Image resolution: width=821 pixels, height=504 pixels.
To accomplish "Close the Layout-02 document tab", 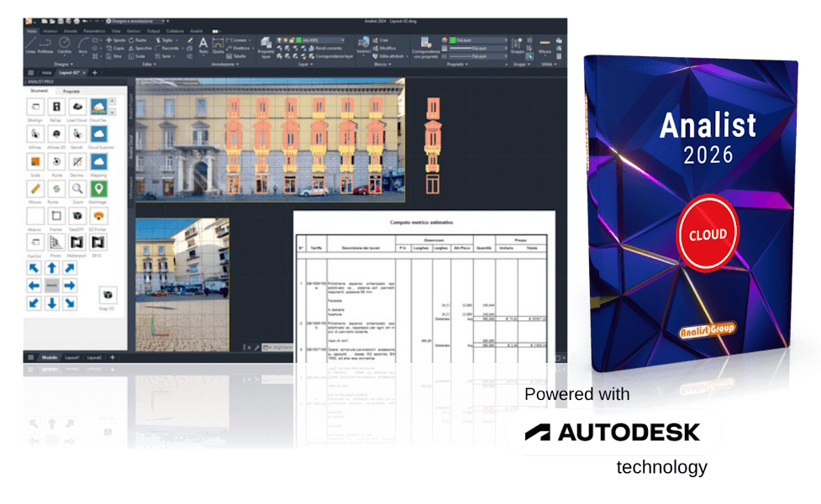I will [84, 73].
